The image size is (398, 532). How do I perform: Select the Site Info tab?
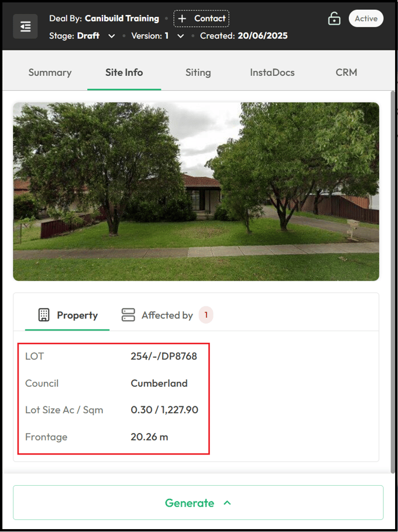click(x=124, y=72)
